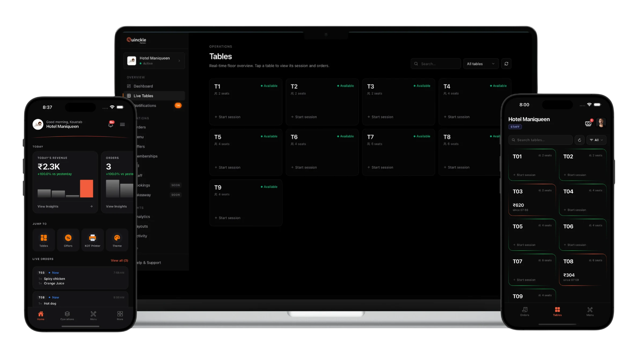The width and height of the screenshot is (644, 362).
Task: Click refresh icon on laptop Tables page
Action: tap(506, 64)
